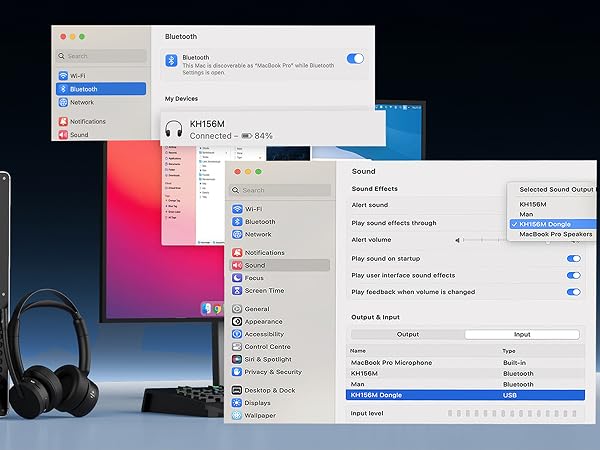Open Desktop & Dock settings
The height and width of the screenshot is (450, 600).
(264, 390)
